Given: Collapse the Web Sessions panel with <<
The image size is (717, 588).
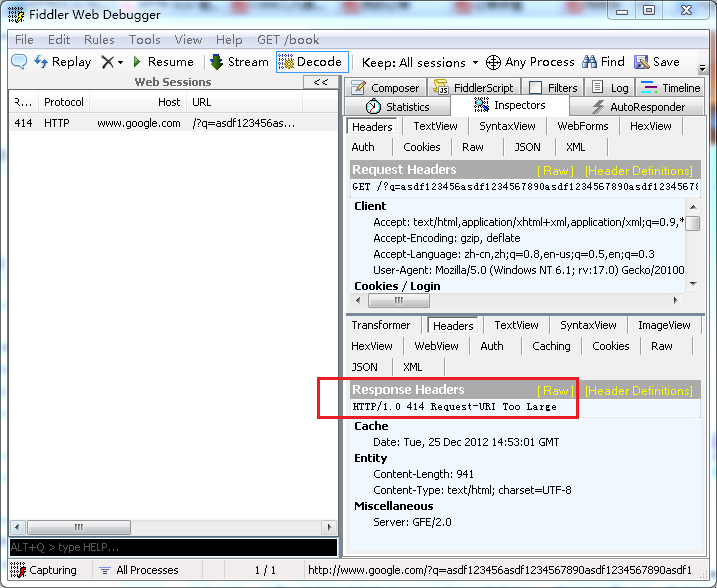Looking at the screenshot, I should [x=320, y=83].
